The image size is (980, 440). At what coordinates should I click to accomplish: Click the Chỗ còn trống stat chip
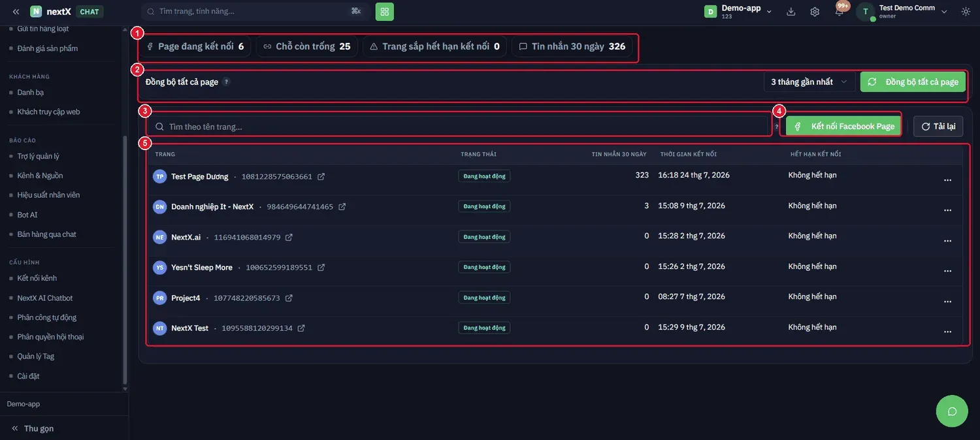tap(307, 46)
